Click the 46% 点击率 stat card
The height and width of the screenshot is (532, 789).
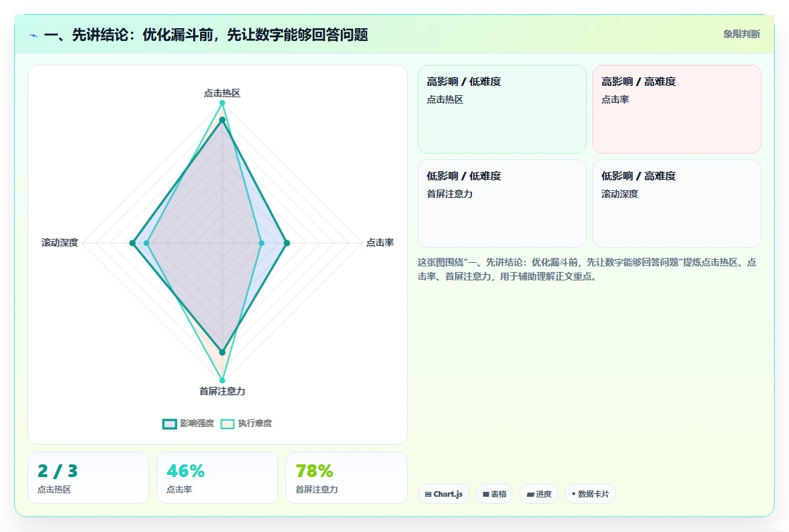point(218,478)
